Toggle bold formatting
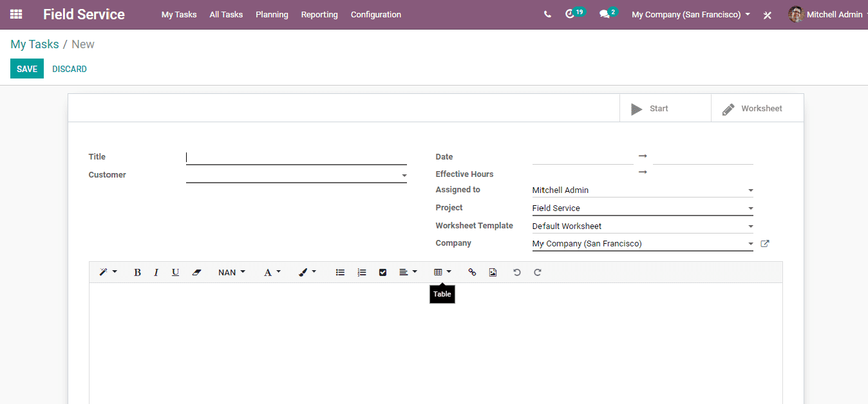Image resolution: width=868 pixels, height=404 pixels. click(x=137, y=272)
